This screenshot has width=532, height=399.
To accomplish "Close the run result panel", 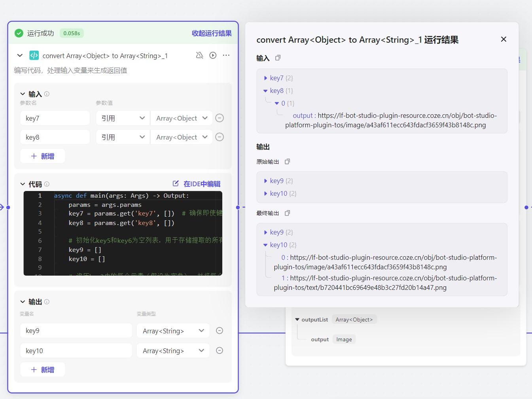I will point(504,39).
